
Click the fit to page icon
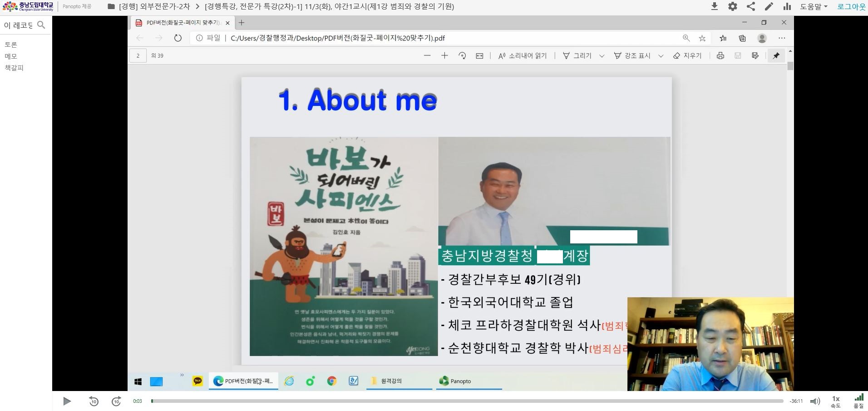479,55
